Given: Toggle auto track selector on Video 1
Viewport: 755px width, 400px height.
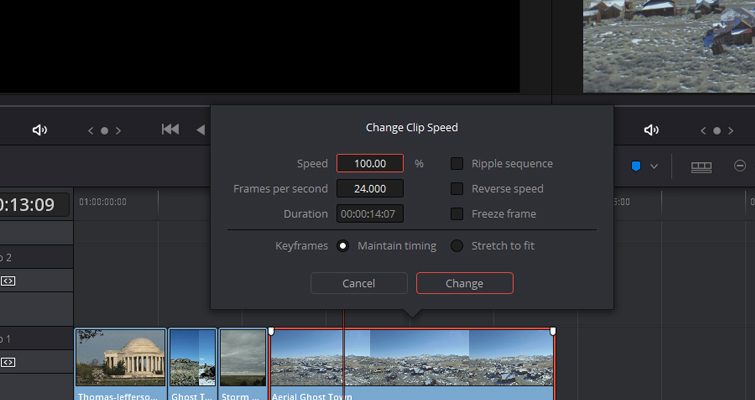Looking at the screenshot, I should (x=8, y=362).
